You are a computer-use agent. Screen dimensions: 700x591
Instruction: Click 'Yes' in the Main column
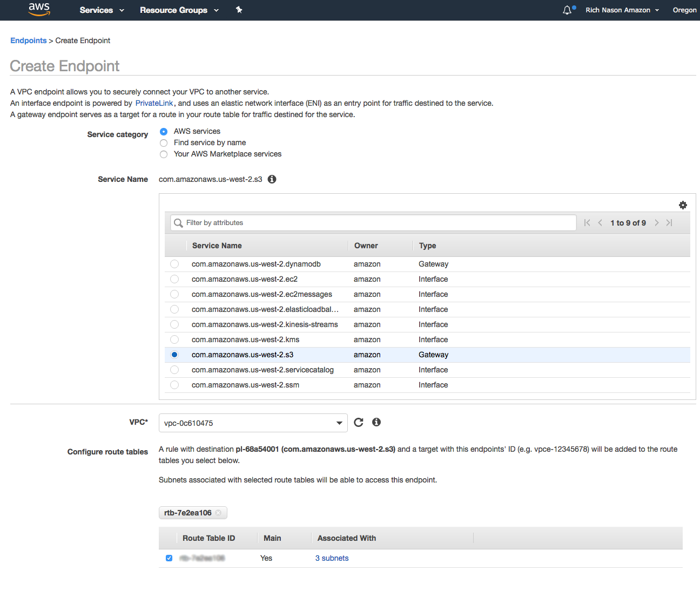tap(266, 558)
